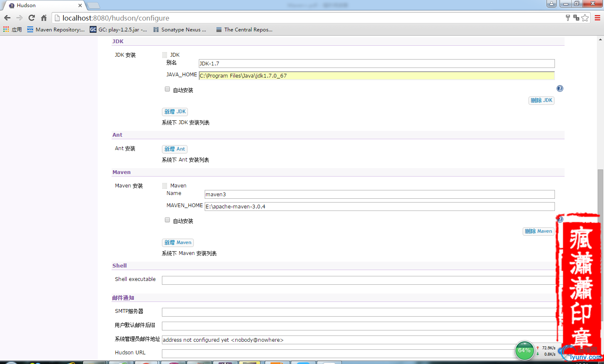The image size is (604, 364).
Task: Toggle Maven 自动安装 checkbox
Action: pyautogui.click(x=167, y=220)
